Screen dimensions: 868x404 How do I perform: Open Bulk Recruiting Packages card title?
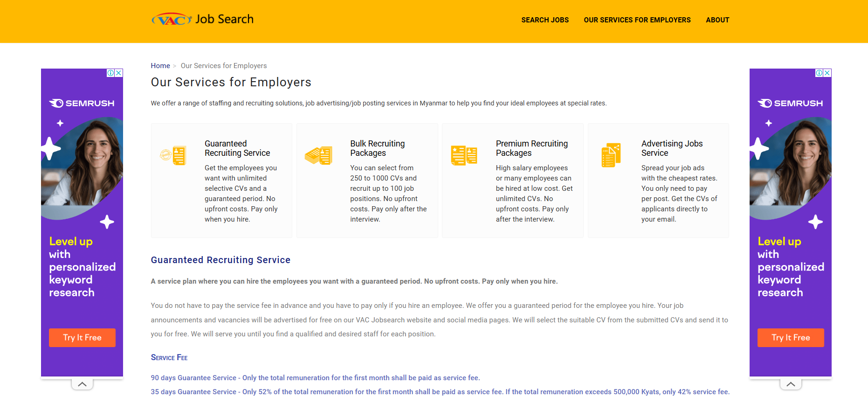tap(378, 148)
